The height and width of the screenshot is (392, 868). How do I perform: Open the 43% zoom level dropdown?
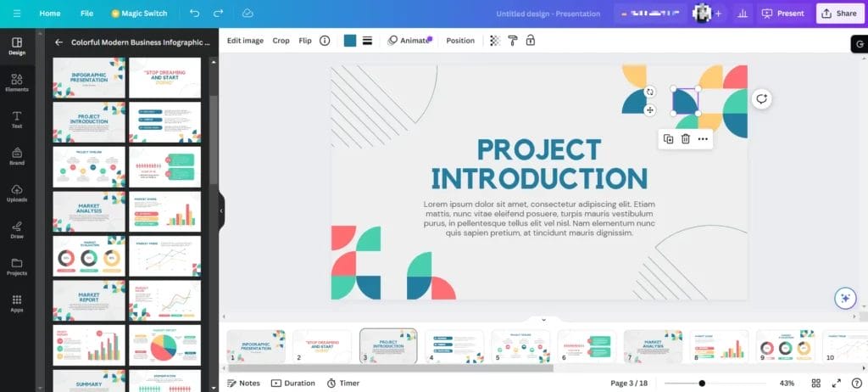787,384
